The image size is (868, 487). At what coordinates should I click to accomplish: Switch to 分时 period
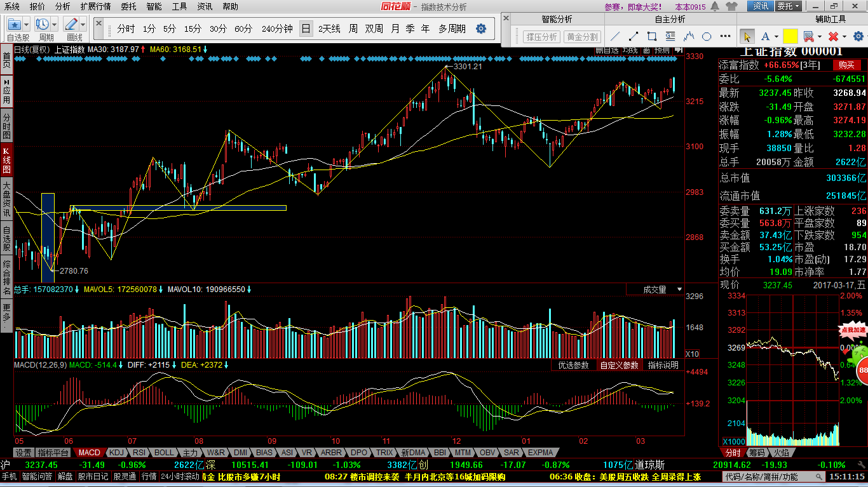pos(126,29)
